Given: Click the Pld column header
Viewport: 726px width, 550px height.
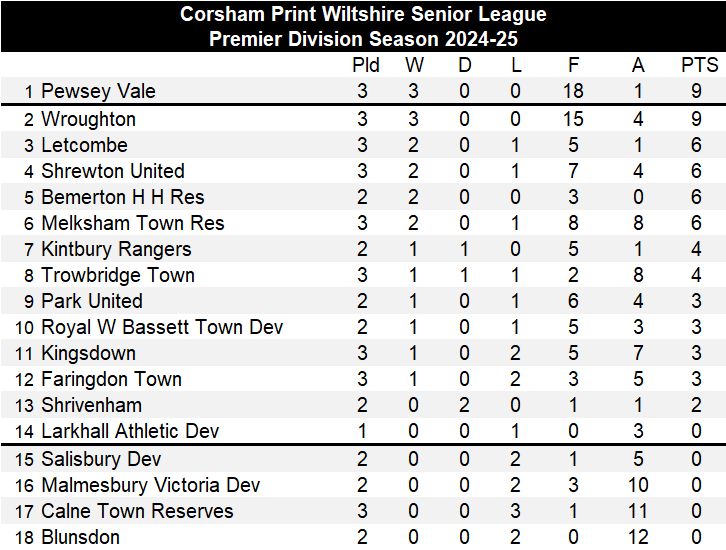Looking at the screenshot, I should pyautogui.click(x=366, y=66).
